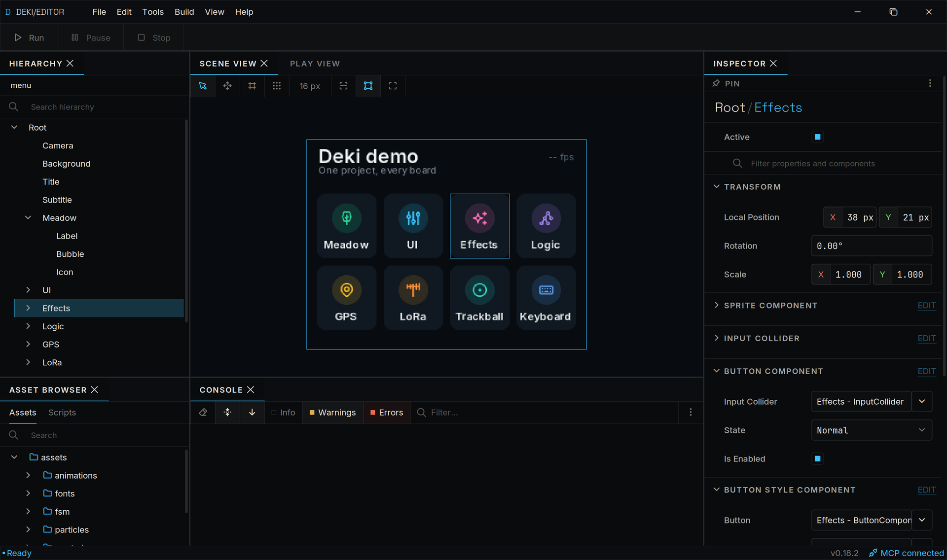Screen dimensions: 947x560
Task: Open the Build menu
Action: [x=184, y=12]
